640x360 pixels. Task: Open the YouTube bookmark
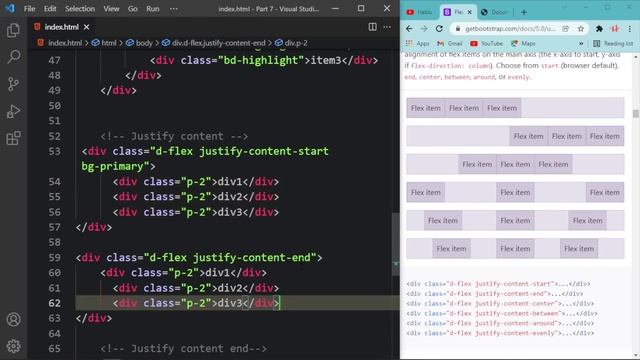point(487,43)
